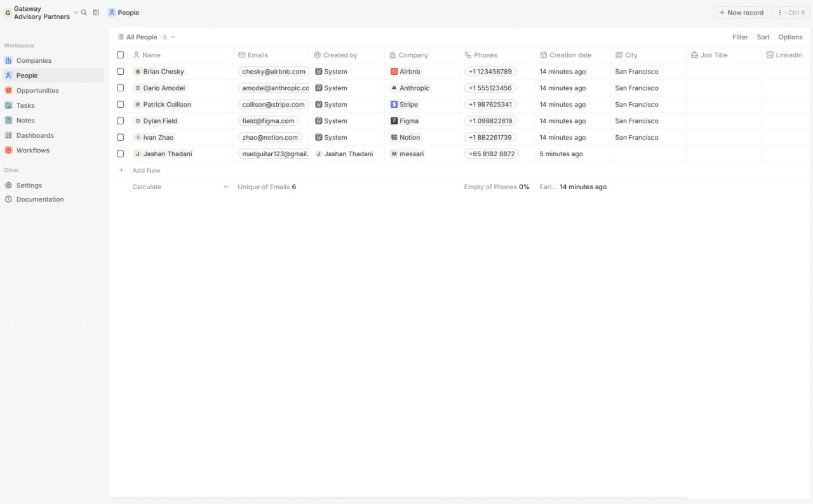The height and width of the screenshot is (504, 813).
Task: Click the chesky@airbnb.com email chip
Action: point(274,72)
